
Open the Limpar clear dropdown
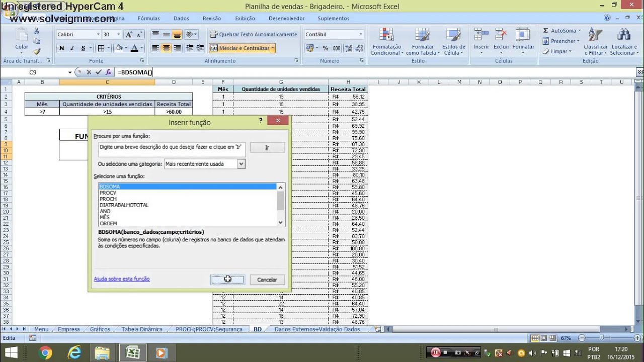click(558, 51)
